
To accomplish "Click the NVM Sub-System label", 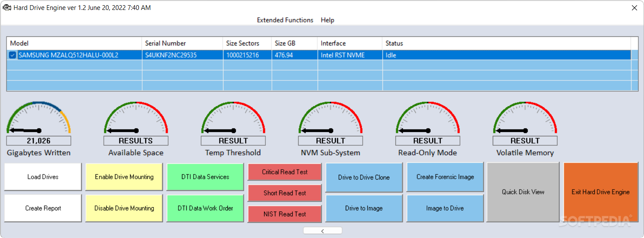I will [x=330, y=153].
